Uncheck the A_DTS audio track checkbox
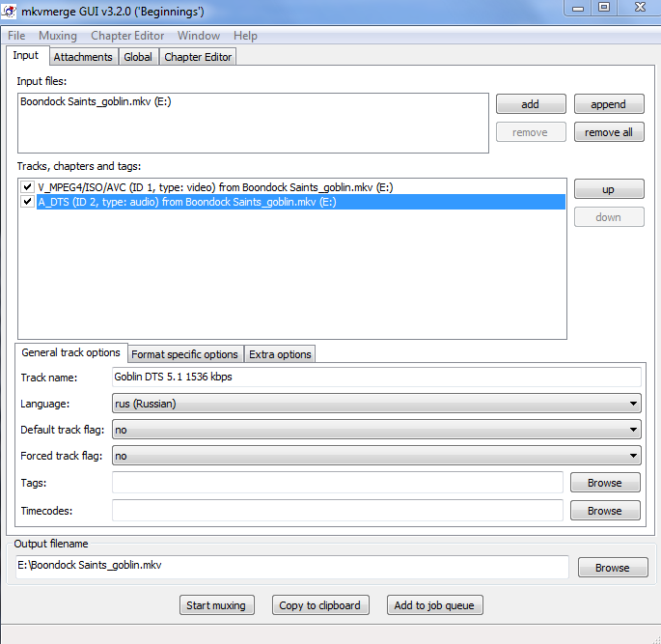 pyautogui.click(x=28, y=203)
